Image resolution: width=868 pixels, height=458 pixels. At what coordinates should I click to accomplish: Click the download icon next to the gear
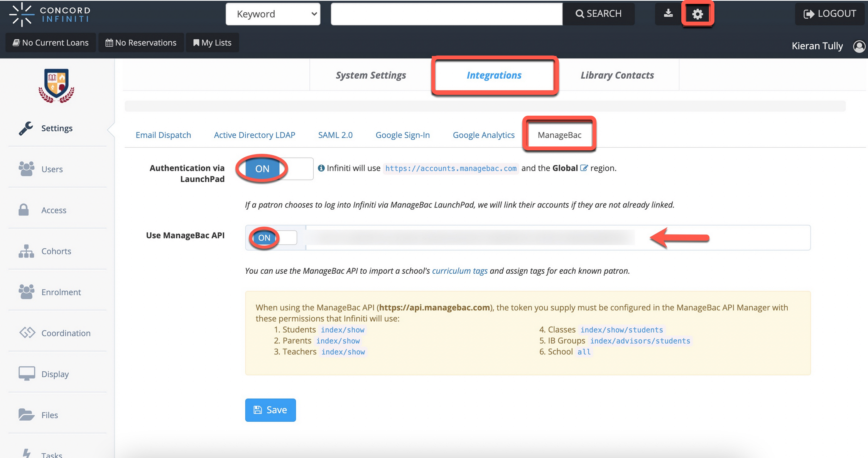pyautogui.click(x=668, y=13)
